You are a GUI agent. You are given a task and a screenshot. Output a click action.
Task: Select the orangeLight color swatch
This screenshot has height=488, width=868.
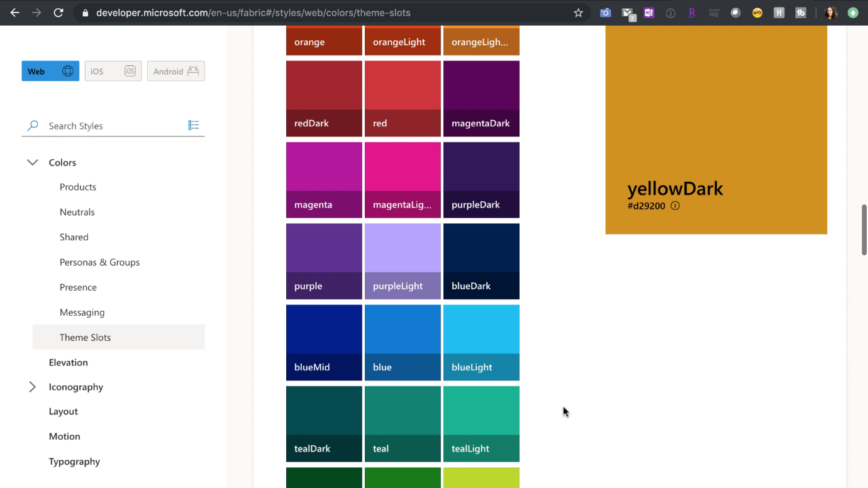click(x=403, y=40)
